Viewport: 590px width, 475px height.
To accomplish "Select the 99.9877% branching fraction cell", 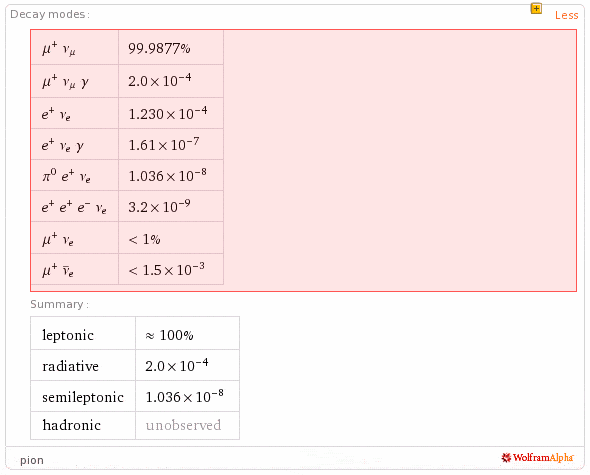I will [171, 48].
